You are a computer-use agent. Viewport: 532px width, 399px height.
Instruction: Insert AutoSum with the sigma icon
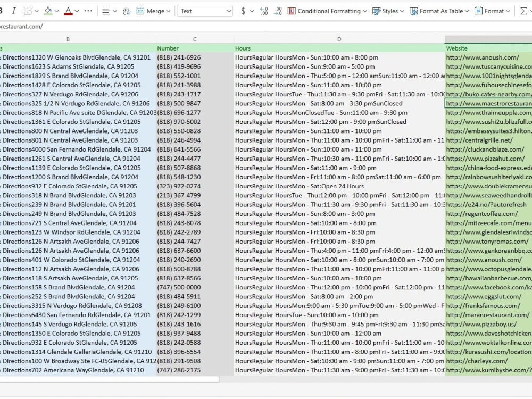pyautogui.click(x=524, y=11)
